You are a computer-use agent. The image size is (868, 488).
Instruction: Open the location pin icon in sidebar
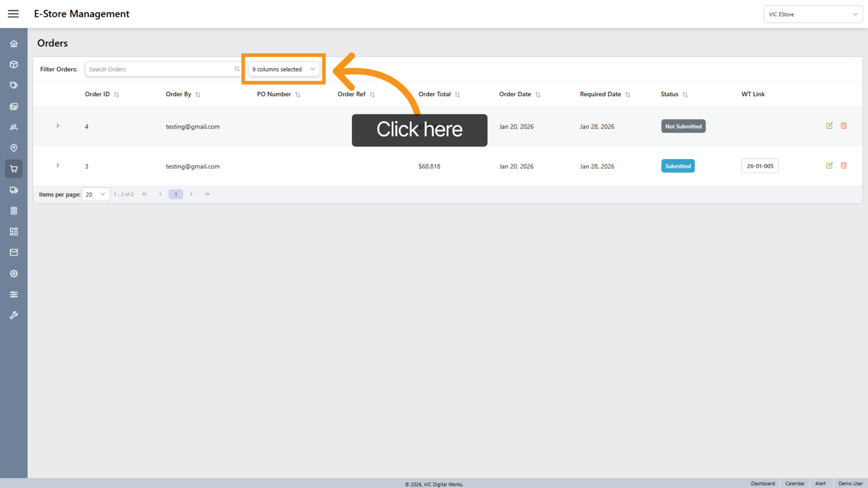[14, 148]
